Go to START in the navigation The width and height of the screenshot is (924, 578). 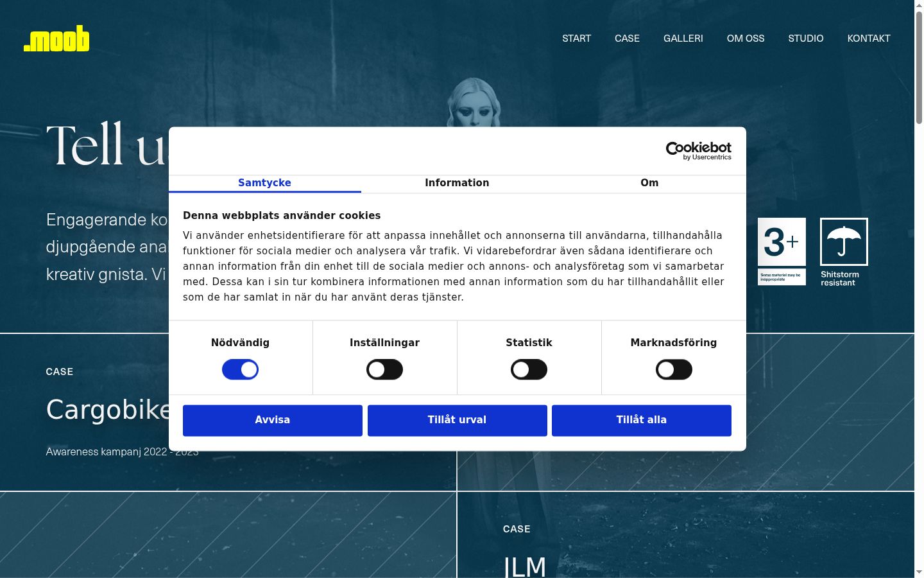[576, 39]
